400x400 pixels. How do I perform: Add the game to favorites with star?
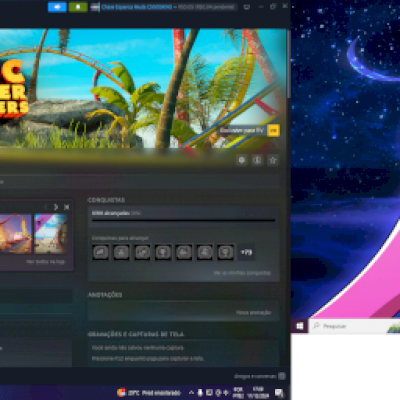pos(273,160)
